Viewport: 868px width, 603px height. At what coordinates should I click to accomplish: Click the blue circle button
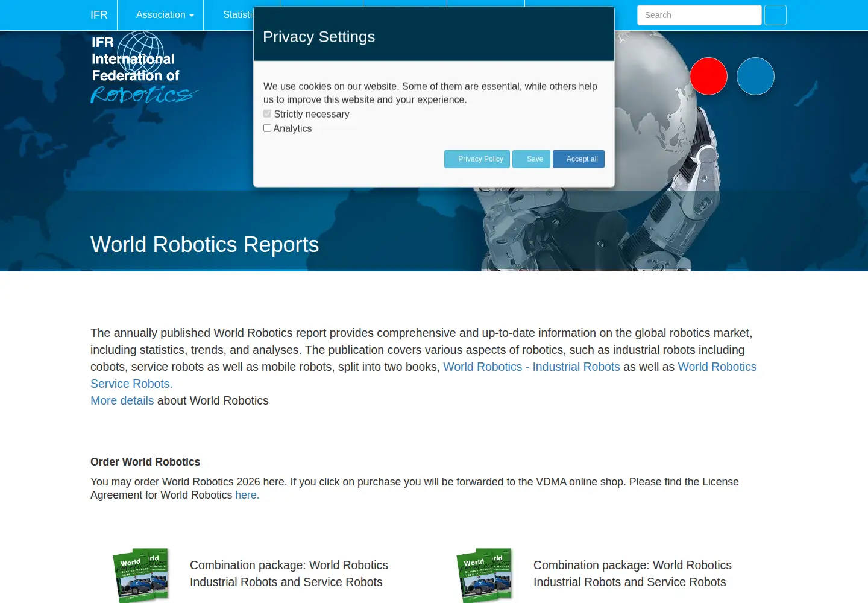coord(755,76)
